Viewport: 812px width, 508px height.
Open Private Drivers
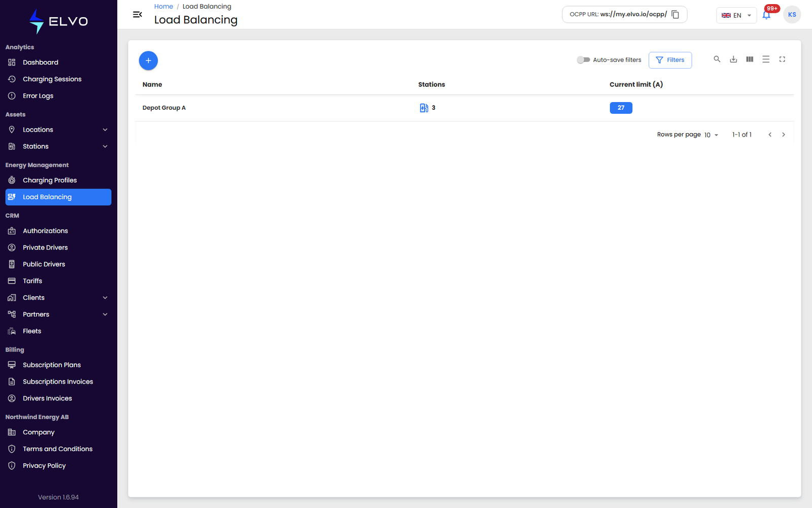coord(58,247)
